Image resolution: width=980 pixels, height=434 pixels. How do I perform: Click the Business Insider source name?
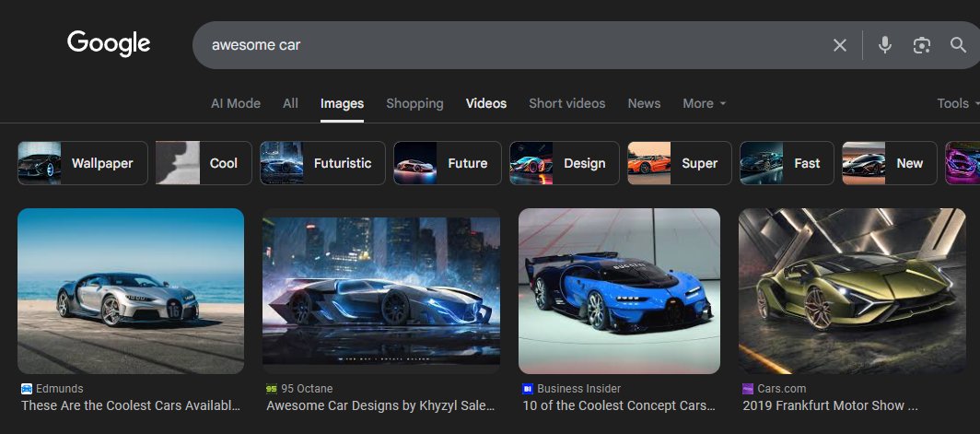tap(578, 389)
